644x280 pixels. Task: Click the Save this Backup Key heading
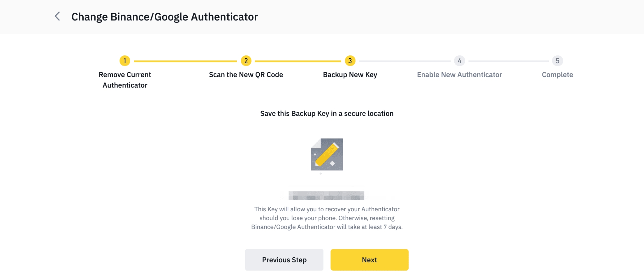[327, 113]
